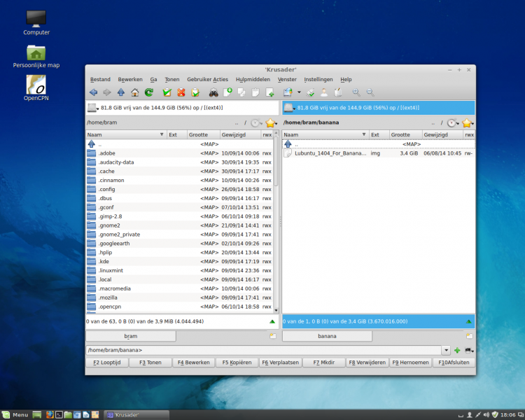Open OpenCPN desktop icon
This screenshot has width=525, height=420.
[36, 86]
